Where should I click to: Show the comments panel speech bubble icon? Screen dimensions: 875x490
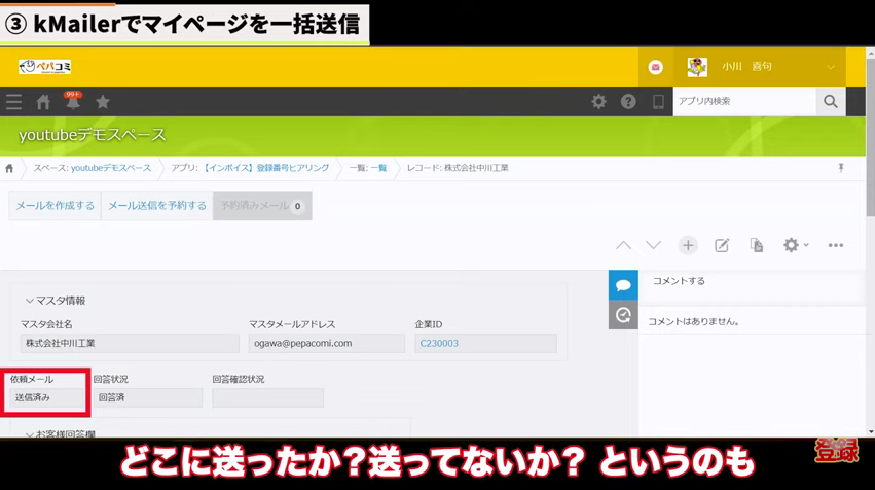coord(623,285)
